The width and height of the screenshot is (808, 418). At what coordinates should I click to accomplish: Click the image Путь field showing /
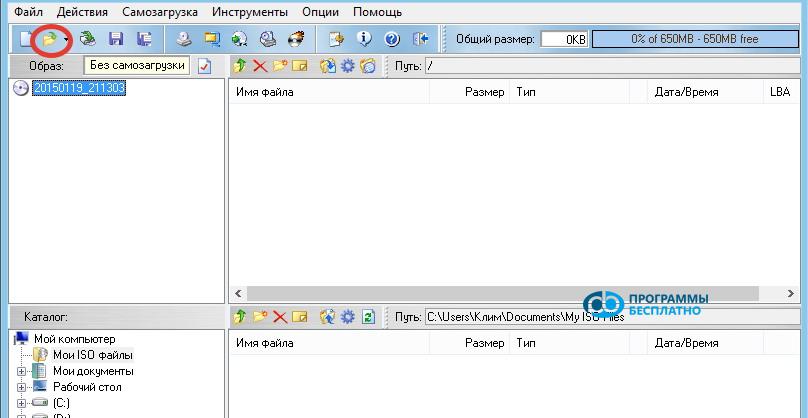coord(614,66)
